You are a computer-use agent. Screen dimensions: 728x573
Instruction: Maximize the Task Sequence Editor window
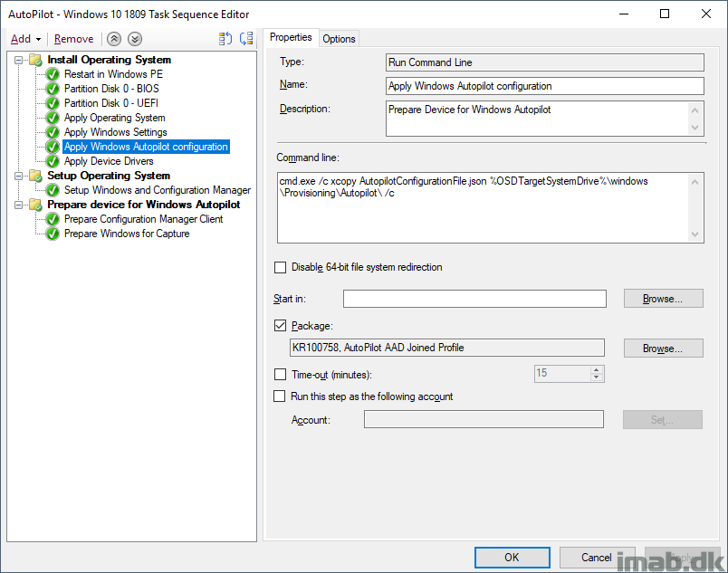pos(665,14)
